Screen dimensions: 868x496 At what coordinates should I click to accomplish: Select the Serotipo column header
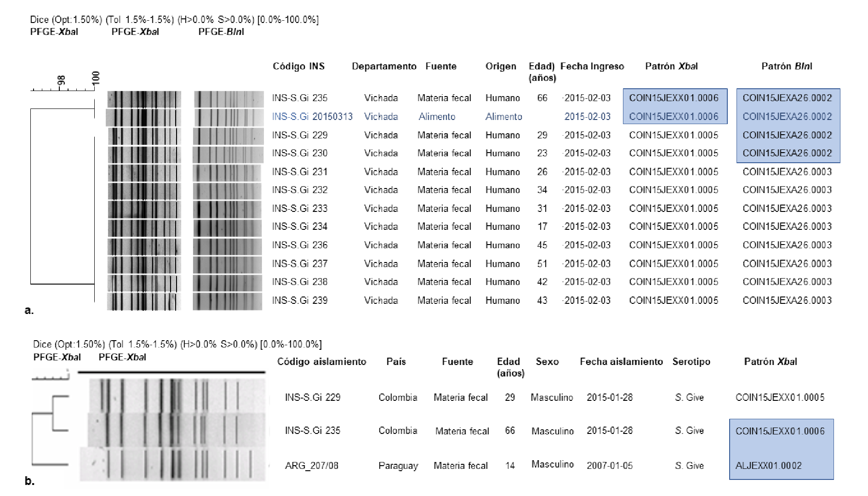coord(691,362)
